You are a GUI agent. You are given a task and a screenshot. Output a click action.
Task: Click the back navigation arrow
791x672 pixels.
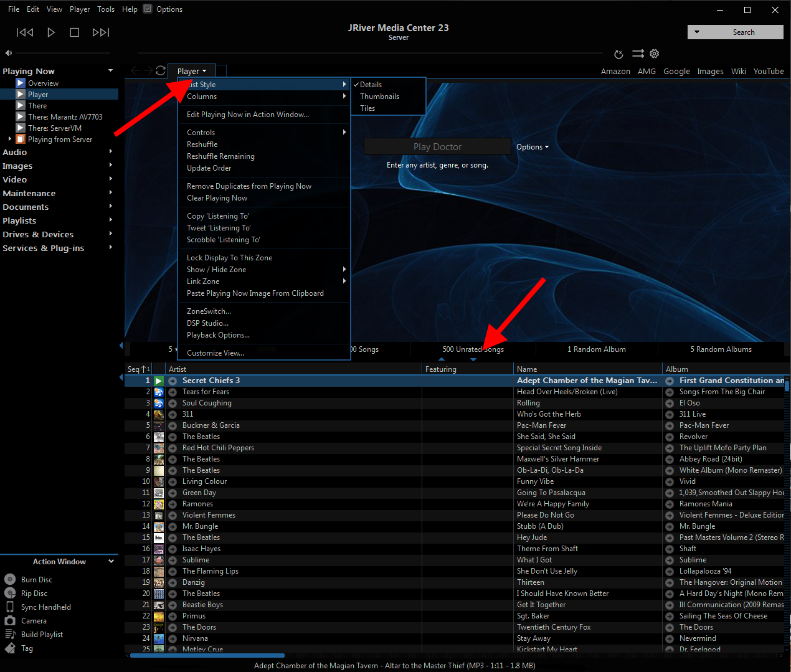point(136,70)
